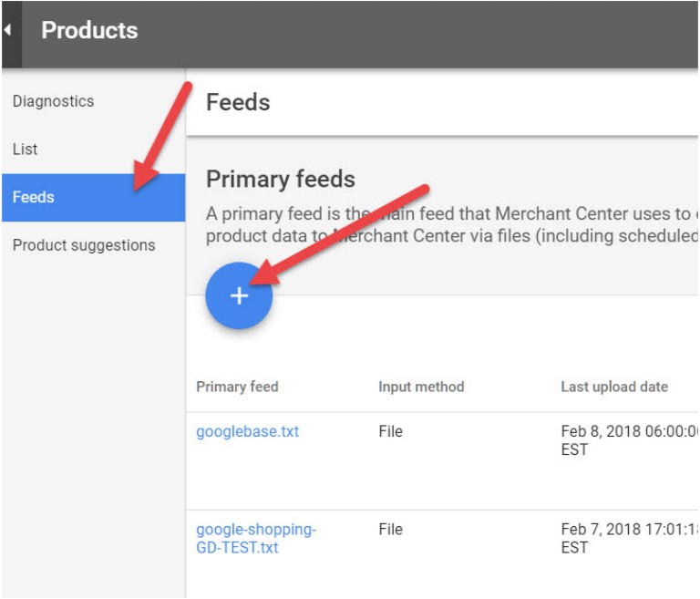
Task: Go to the List page in the sidebar
Action: 26,150
